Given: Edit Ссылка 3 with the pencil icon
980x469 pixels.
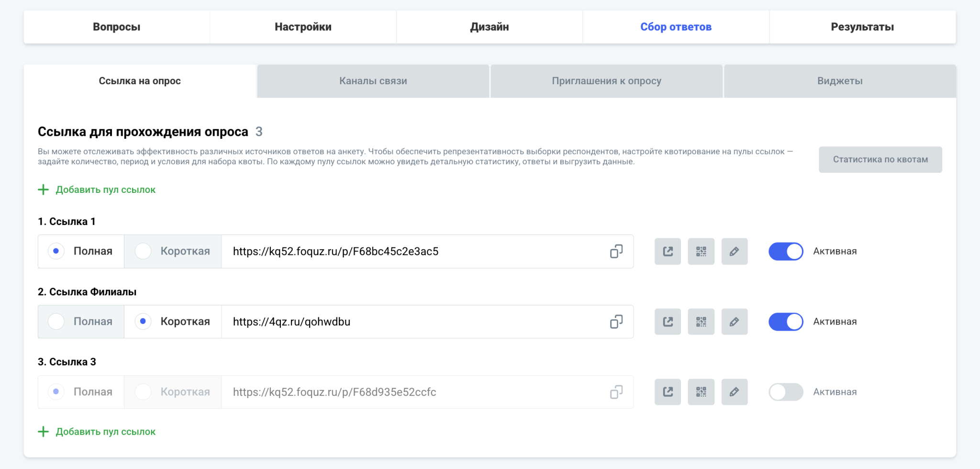Looking at the screenshot, I should (x=734, y=392).
